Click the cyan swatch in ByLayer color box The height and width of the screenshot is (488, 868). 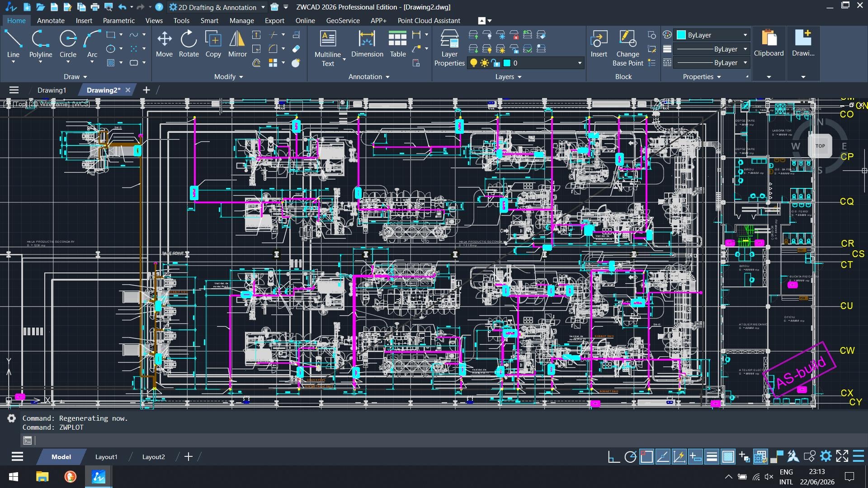(x=681, y=35)
